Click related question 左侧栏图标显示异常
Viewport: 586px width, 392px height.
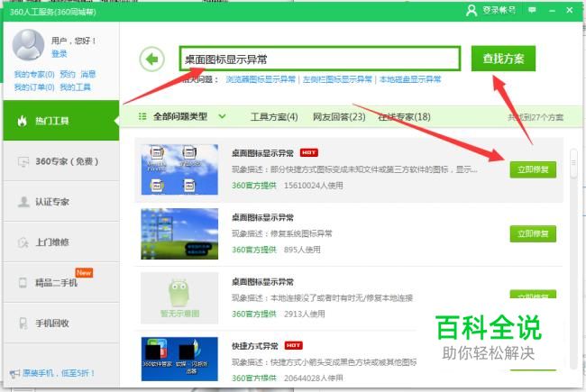337,79
